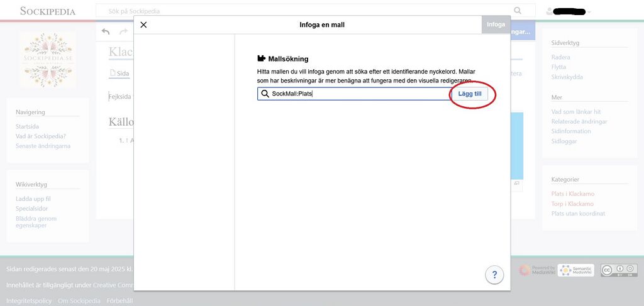Click the help question mark button
This screenshot has width=644, height=306.
[x=494, y=275]
